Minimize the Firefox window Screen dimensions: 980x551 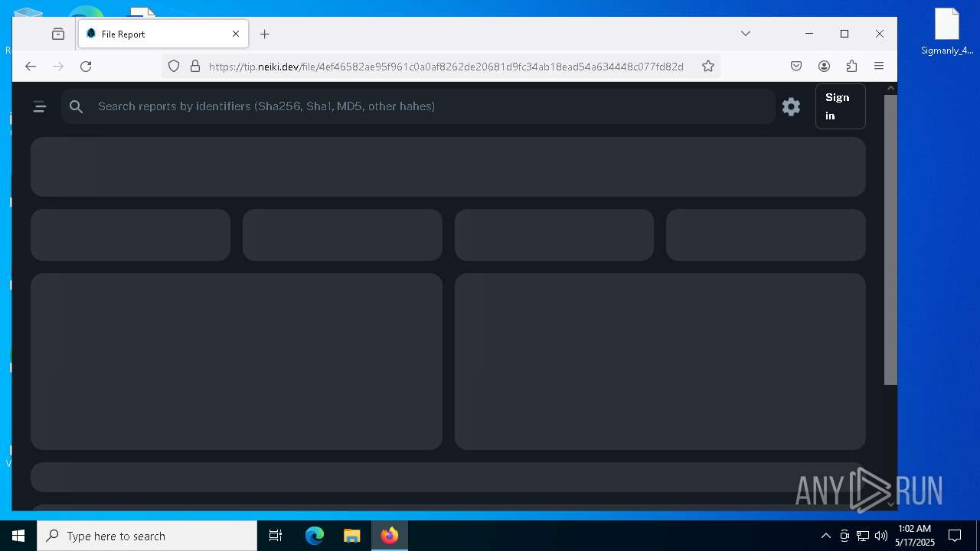tap(809, 34)
